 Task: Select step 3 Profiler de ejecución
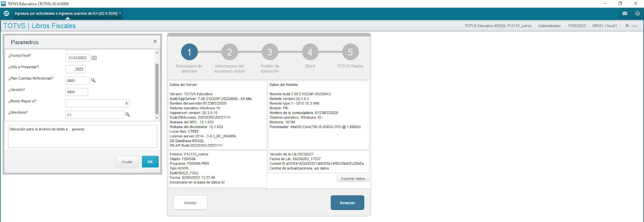(x=270, y=52)
